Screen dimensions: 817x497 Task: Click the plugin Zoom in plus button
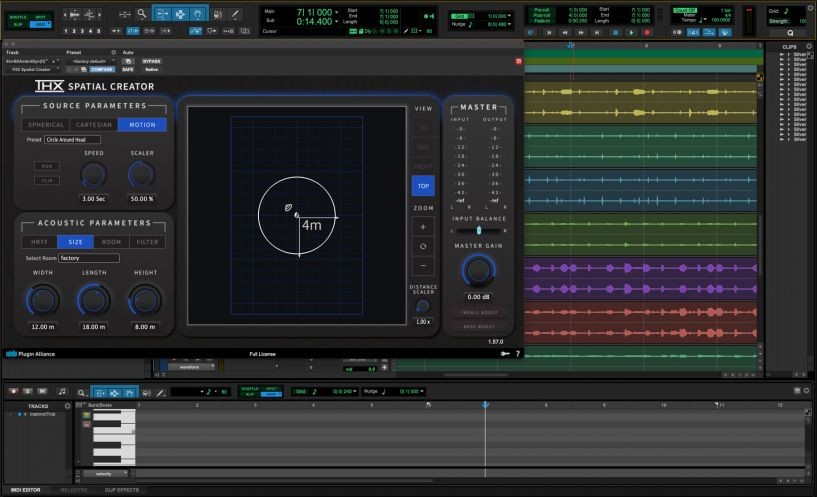pos(423,227)
